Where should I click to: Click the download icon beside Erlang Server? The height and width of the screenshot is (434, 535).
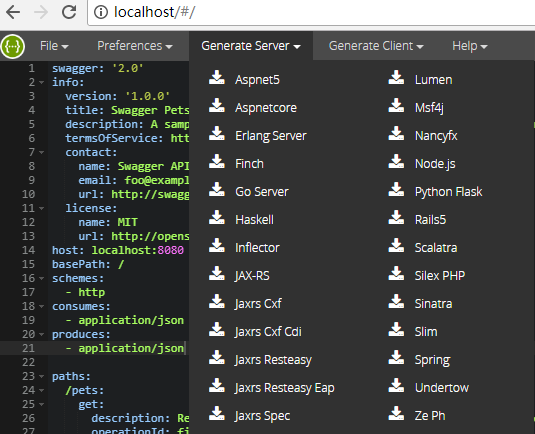217,133
